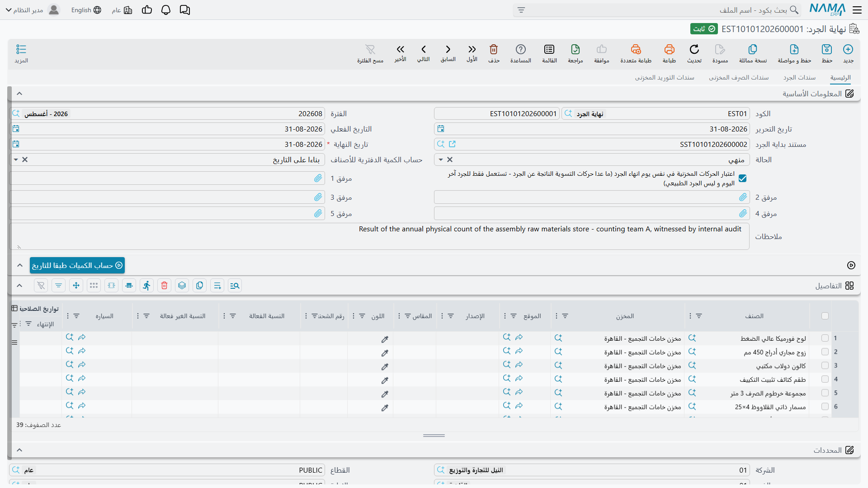The image size is (868, 488).
Task: Check row 5 مجموعة خرطوم الصرف checkbox
Action: [x=825, y=393]
